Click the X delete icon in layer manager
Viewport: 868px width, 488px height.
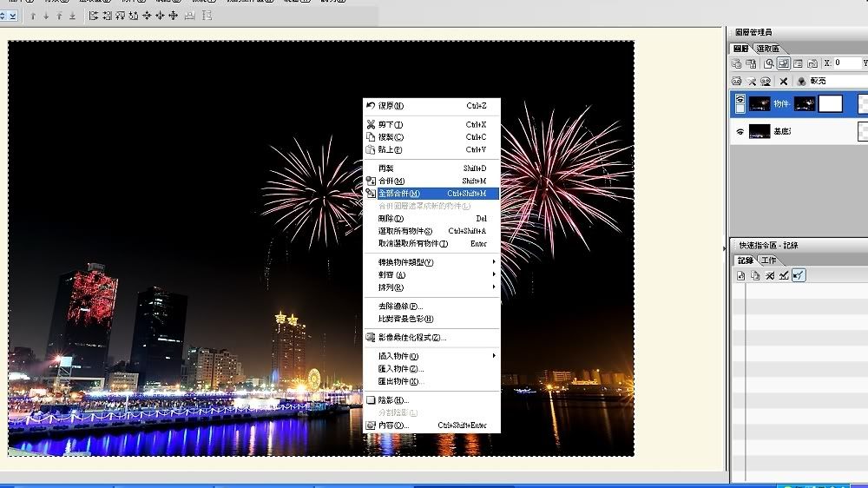[784, 81]
